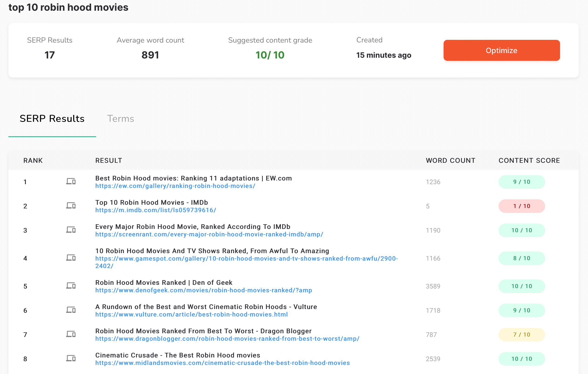This screenshot has width=588, height=374.
Task: Open the denofgeek.com movies-ranked link
Action: [203, 290]
